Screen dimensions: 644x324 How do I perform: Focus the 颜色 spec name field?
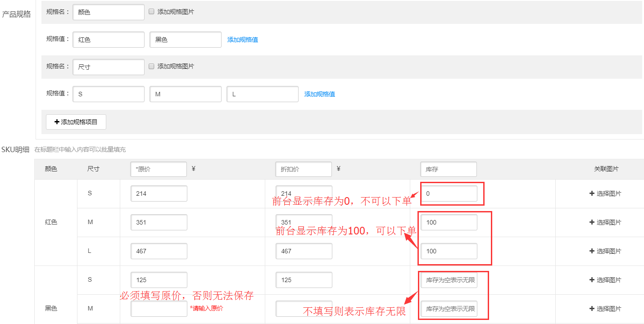(108, 12)
